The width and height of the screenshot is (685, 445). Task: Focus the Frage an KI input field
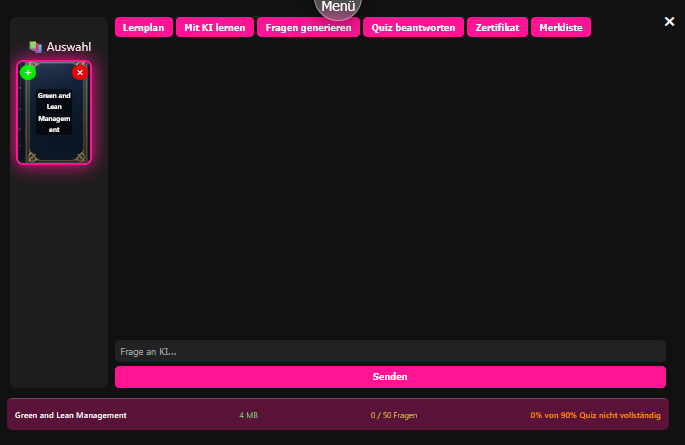[x=390, y=351]
